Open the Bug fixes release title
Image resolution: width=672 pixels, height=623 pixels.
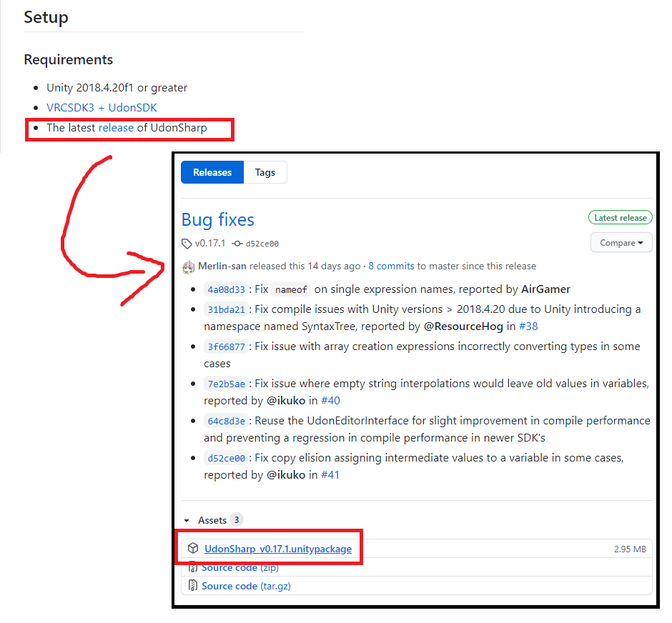pyautogui.click(x=218, y=219)
